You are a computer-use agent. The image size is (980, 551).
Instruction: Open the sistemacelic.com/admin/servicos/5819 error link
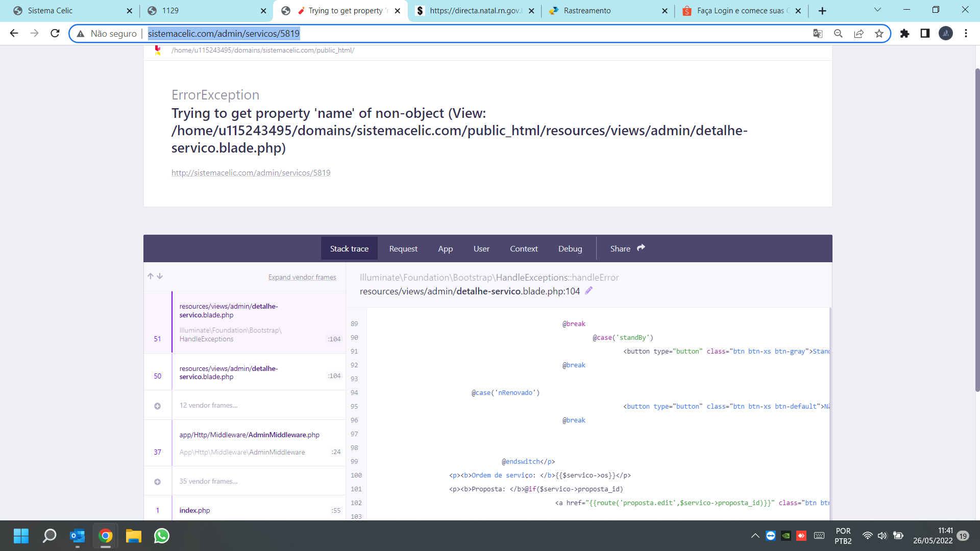coord(251,172)
